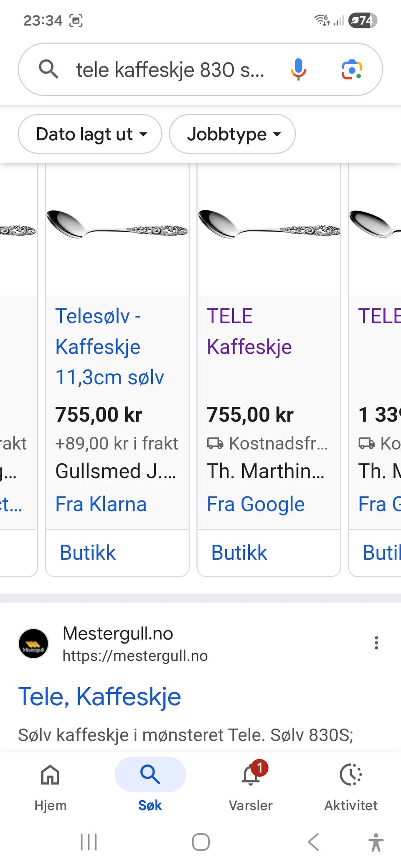Open Telesølv - Kaffeskje 11,3cm sølv product link

[110, 346]
